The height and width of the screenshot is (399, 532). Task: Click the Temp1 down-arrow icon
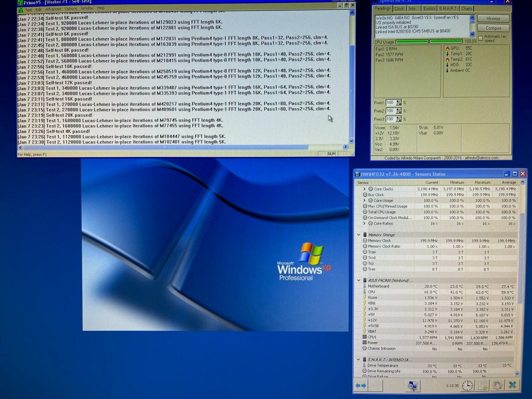[447, 54]
